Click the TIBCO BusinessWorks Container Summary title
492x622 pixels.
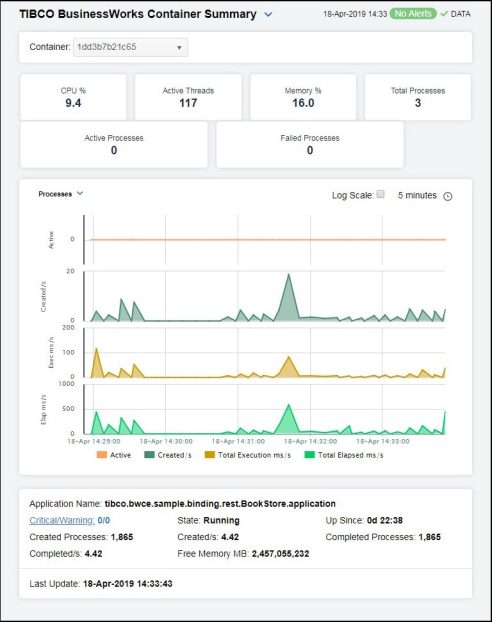[x=138, y=14]
